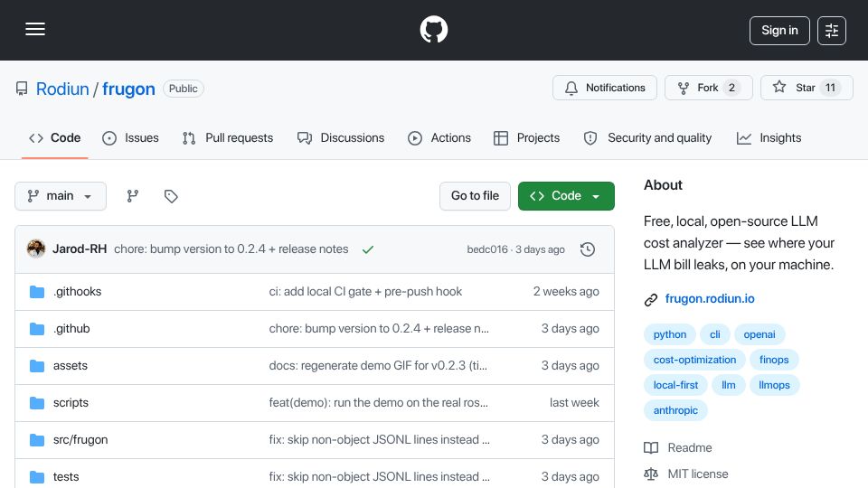
Task: Open the hamburger navigation menu
Action: point(35,29)
